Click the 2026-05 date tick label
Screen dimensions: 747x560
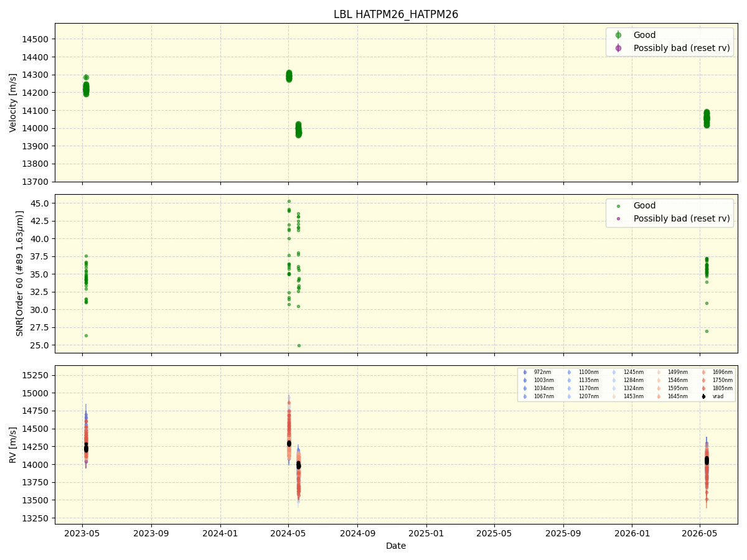click(700, 533)
